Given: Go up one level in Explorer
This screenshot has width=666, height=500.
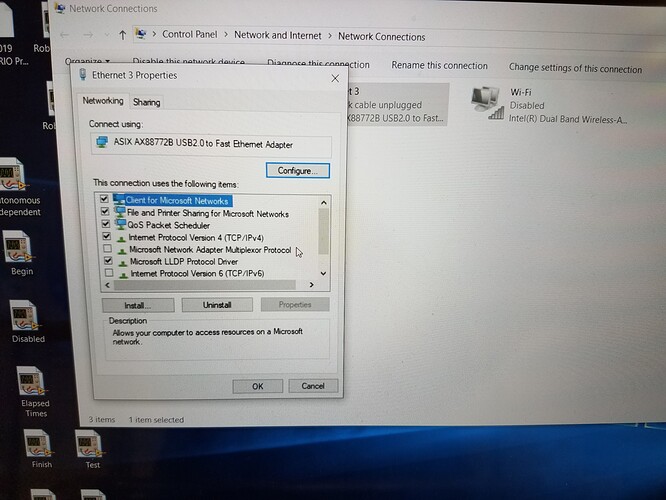Looking at the screenshot, I should click(122, 35).
